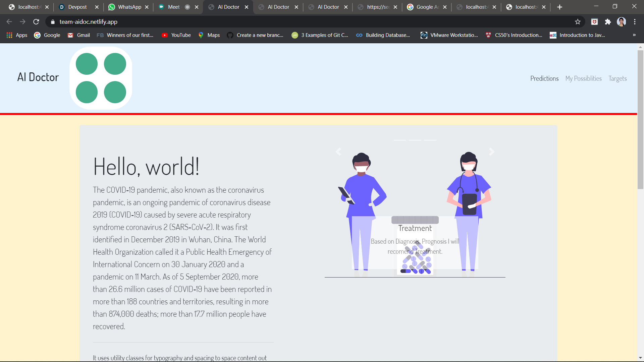Reload the page

point(36,22)
